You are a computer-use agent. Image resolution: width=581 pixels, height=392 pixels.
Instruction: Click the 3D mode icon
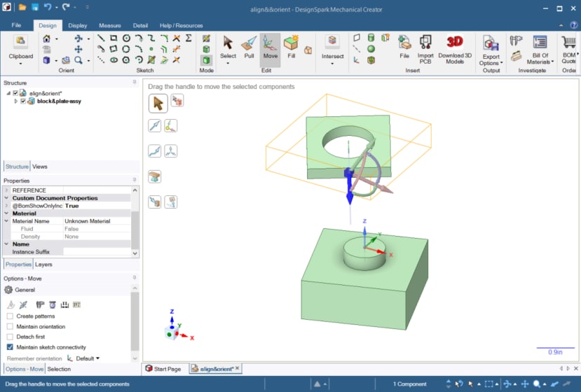[x=206, y=60]
